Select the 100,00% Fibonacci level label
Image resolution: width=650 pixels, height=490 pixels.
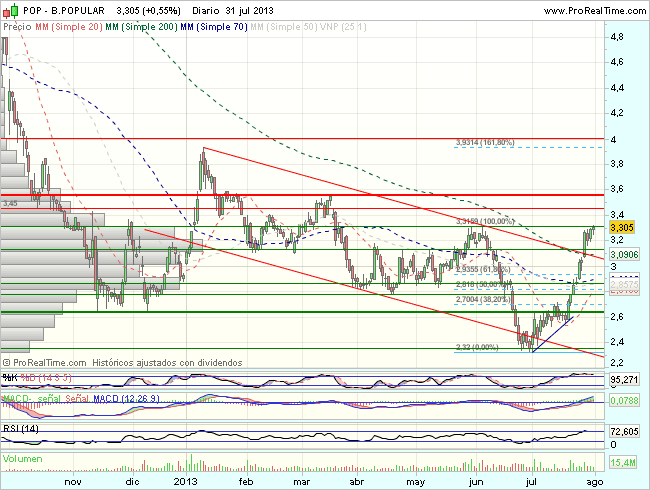(x=484, y=221)
